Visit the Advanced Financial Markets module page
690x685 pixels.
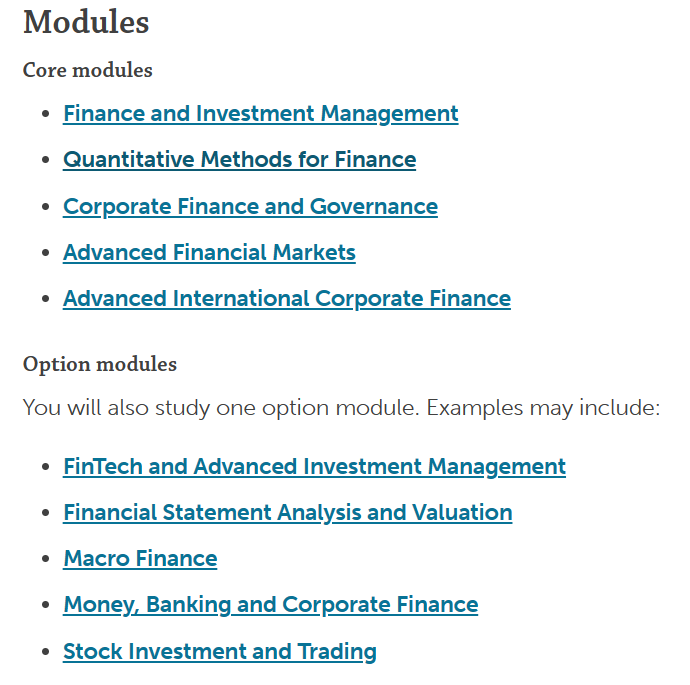[209, 253]
